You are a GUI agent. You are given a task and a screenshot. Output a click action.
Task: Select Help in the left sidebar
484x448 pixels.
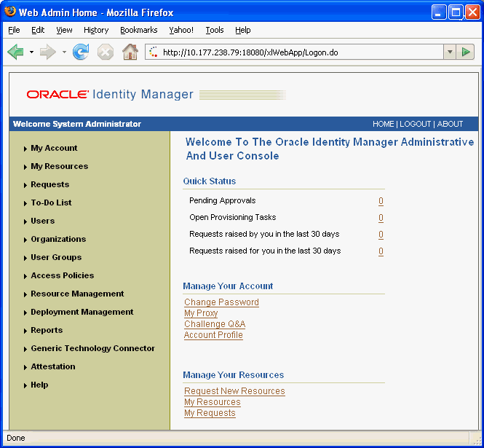pos(39,385)
